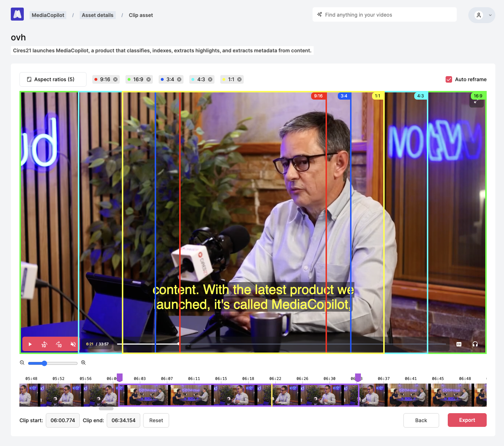Viewport: 504px width, 446px height.
Task: Click the Clip start time field
Action: (63, 420)
